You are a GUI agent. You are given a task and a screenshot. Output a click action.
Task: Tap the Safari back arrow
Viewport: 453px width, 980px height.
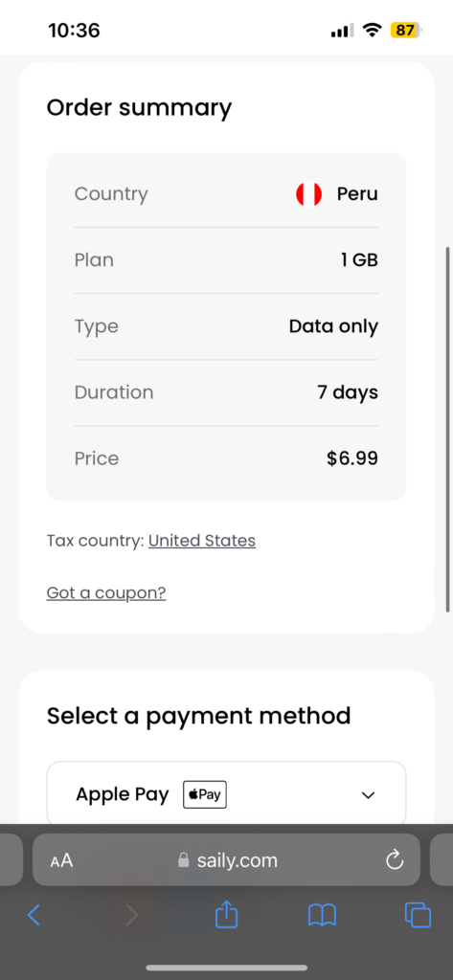(34, 915)
